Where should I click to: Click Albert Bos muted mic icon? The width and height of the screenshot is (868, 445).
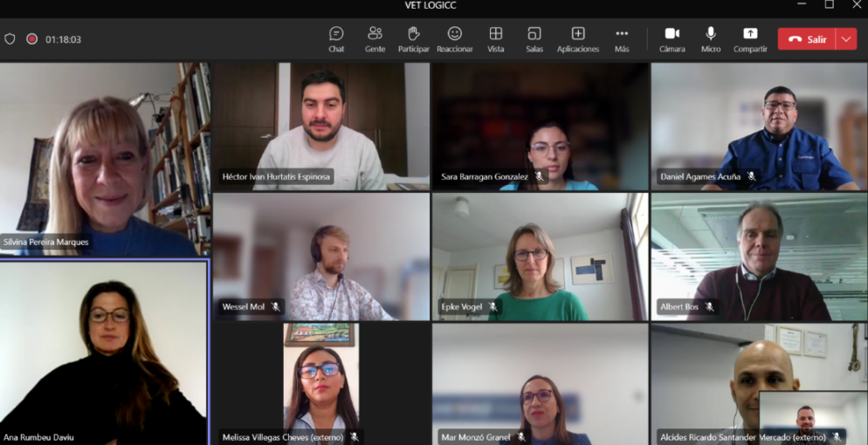point(709,306)
